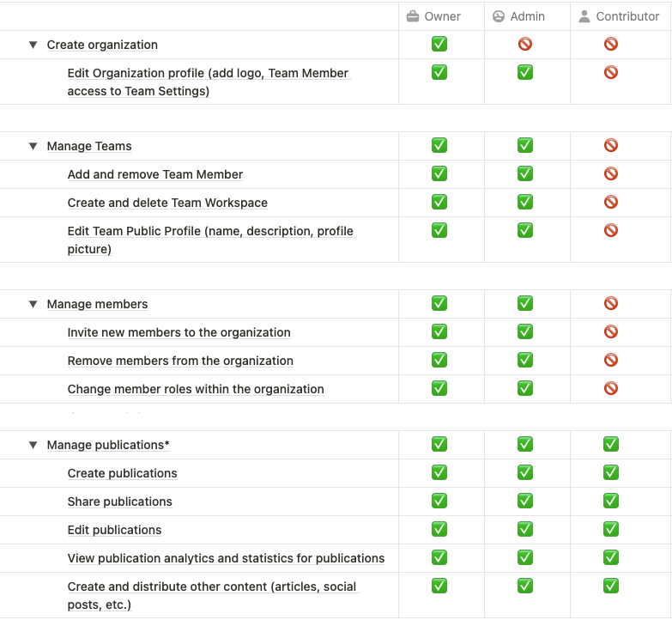Collapse the Manage members section

coord(33,304)
